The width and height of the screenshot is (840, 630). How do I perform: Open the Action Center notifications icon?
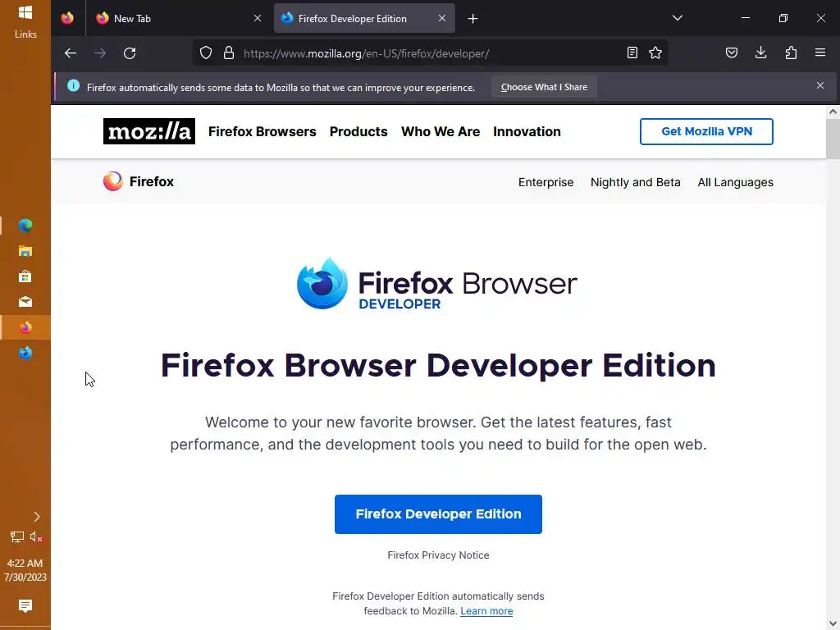click(x=25, y=606)
